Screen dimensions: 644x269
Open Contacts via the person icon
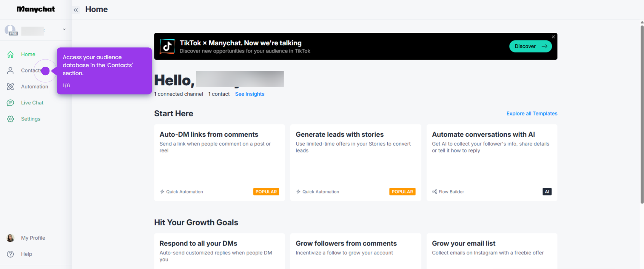click(x=10, y=70)
